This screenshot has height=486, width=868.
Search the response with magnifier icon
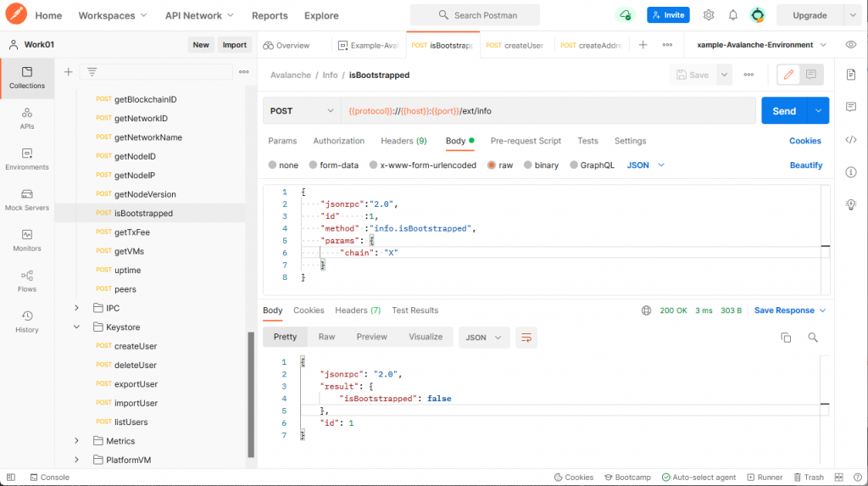click(x=813, y=338)
